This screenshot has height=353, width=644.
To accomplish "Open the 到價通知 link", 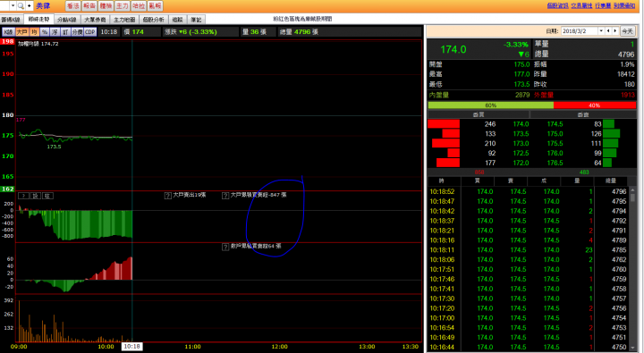I will (x=624, y=5).
